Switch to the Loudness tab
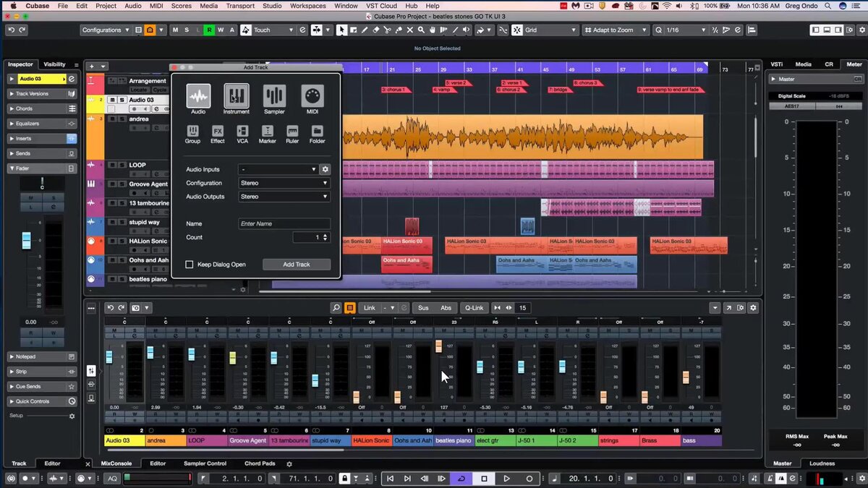 pyautogui.click(x=822, y=463)
